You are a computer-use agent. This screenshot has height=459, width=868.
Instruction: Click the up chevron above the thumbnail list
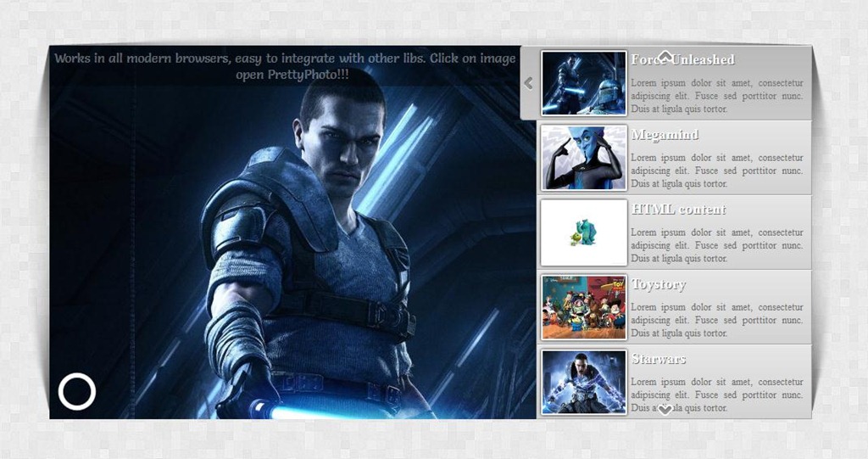click(x=665, y=55)
